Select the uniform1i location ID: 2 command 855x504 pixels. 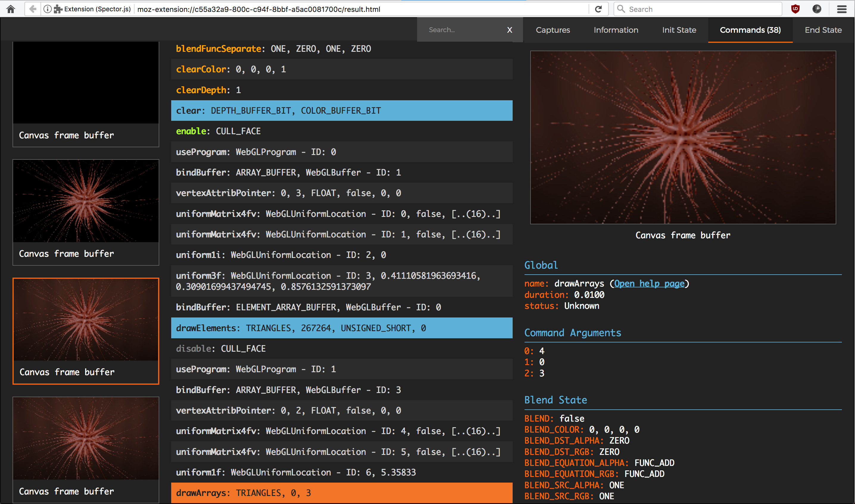tap(341, 255)
